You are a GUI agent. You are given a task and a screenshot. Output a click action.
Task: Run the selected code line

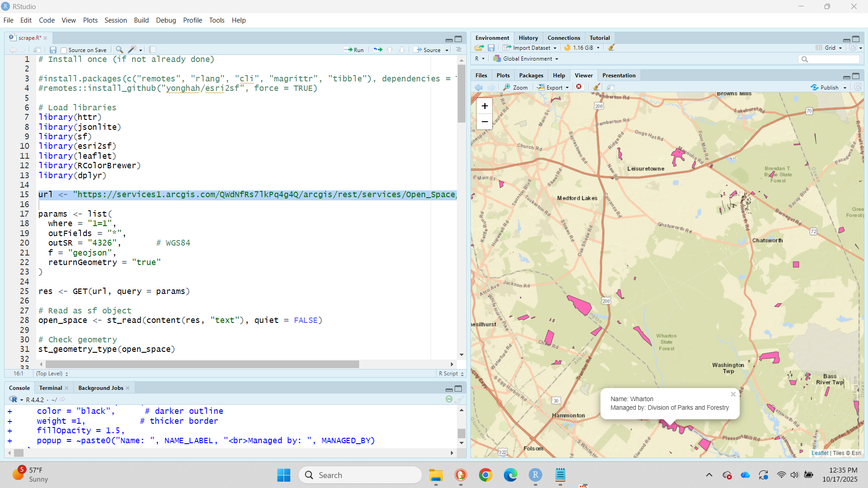[354, 50]
